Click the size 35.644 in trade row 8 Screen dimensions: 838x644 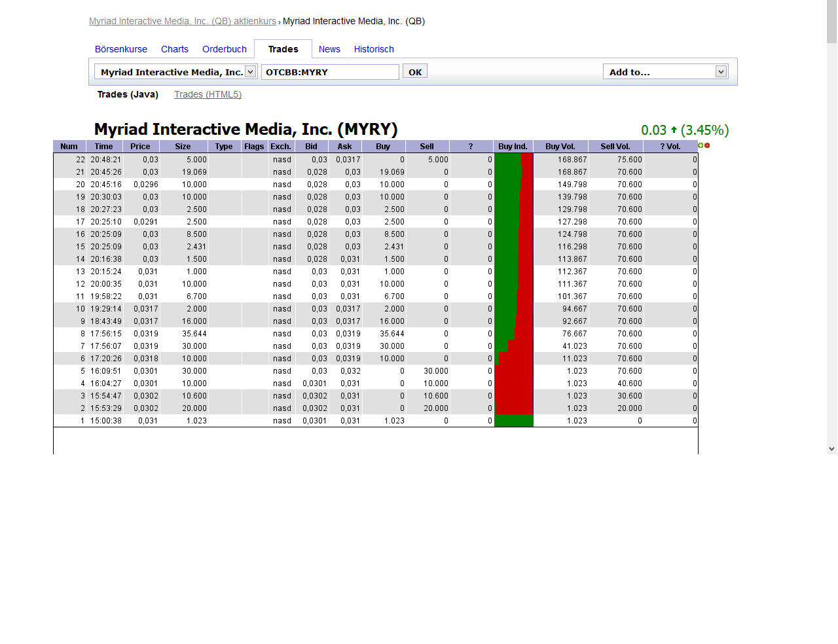tap(194, 334)
